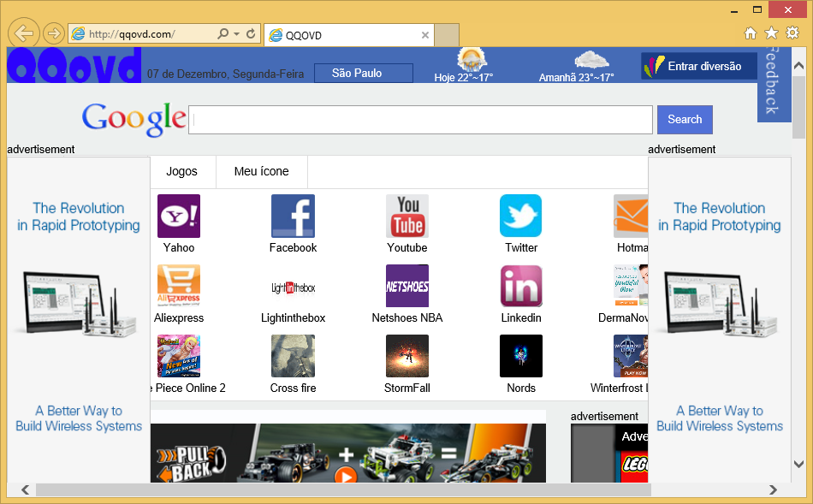The width and height of the screenshot is (813, 504).
Task: Open a new blank browser tab
Action: point(447,35)
